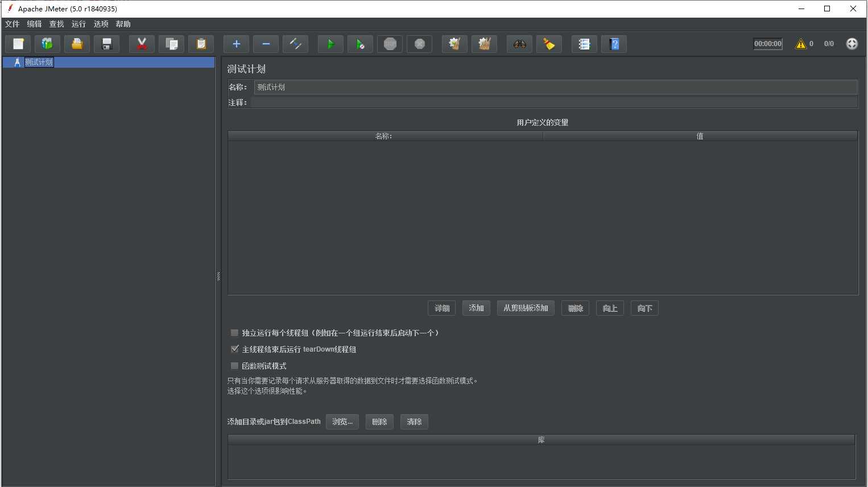This screenshot has width=868, height=487.
Task: Open the 帮助 menu
Action: 123,24
